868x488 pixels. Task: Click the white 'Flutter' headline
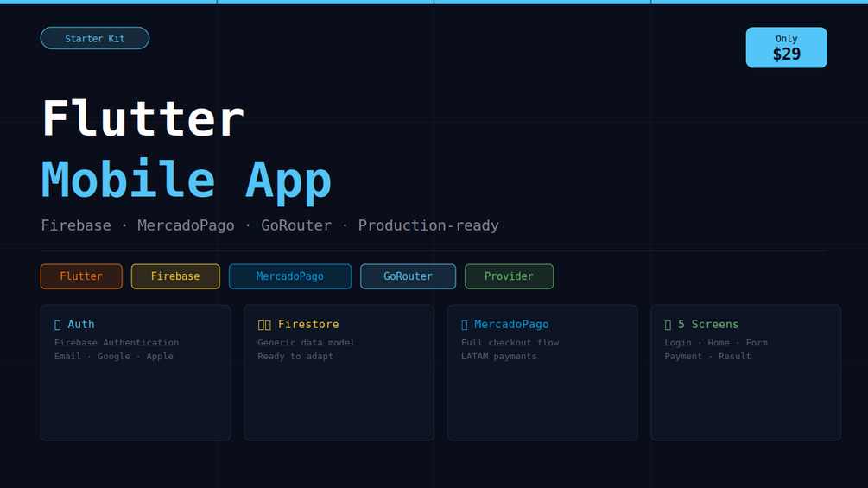143,118
